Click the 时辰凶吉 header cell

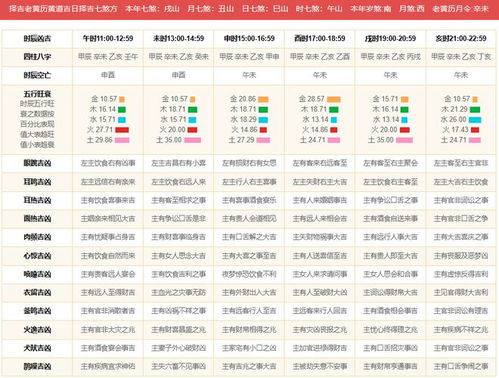coord(37,39)
